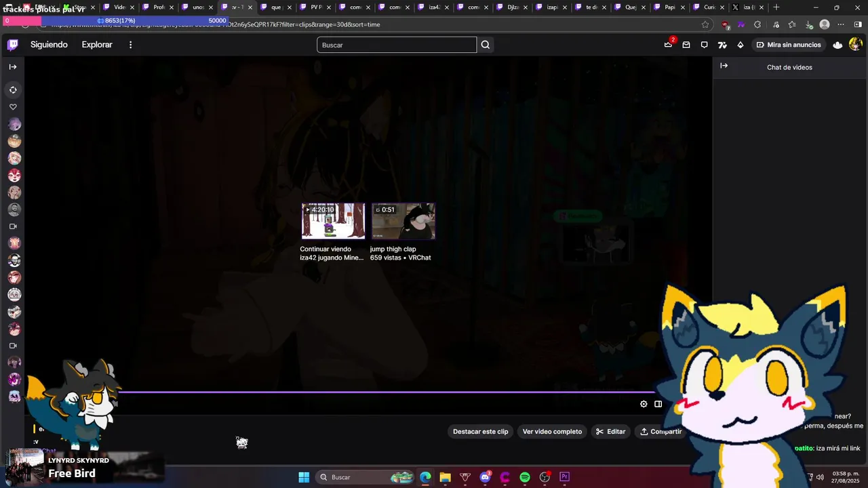Open the followed channels heart icon

(x=13, y=107)
